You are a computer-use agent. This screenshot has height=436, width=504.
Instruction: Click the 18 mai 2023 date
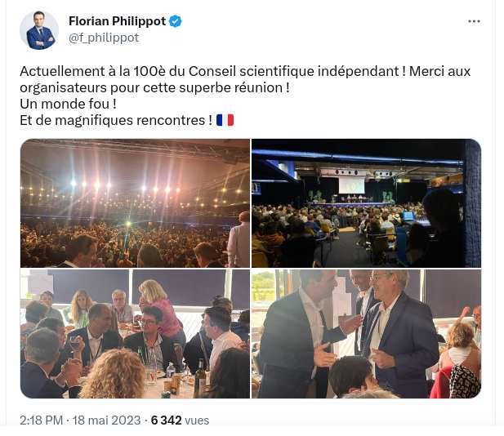[x=106, y=420]
